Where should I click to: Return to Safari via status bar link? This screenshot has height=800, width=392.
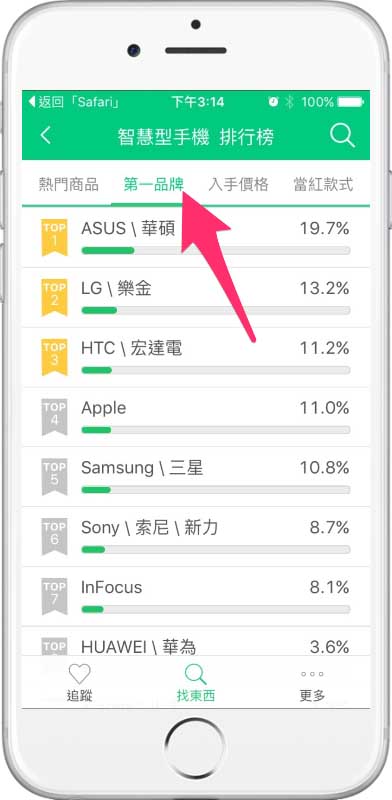pyautogui.click(x=75, y=102)
